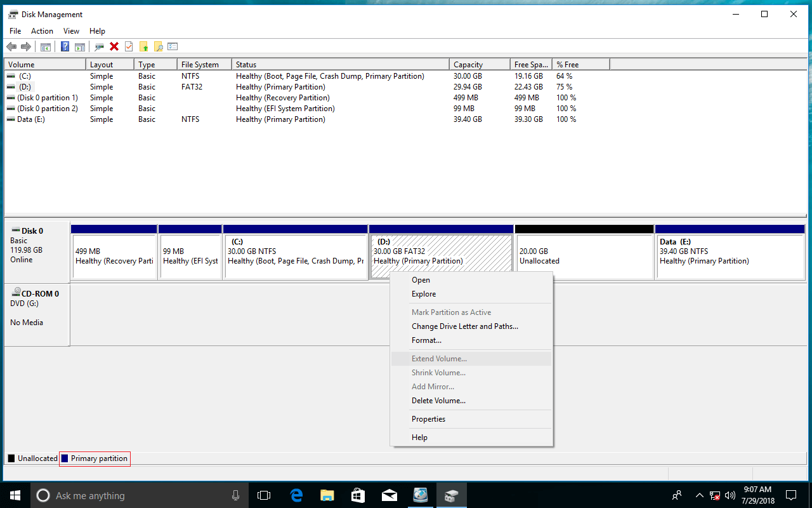Show the Action pane toolbar icon
The height and width of the screenshot is (508, 812).
tap(80, 46)
